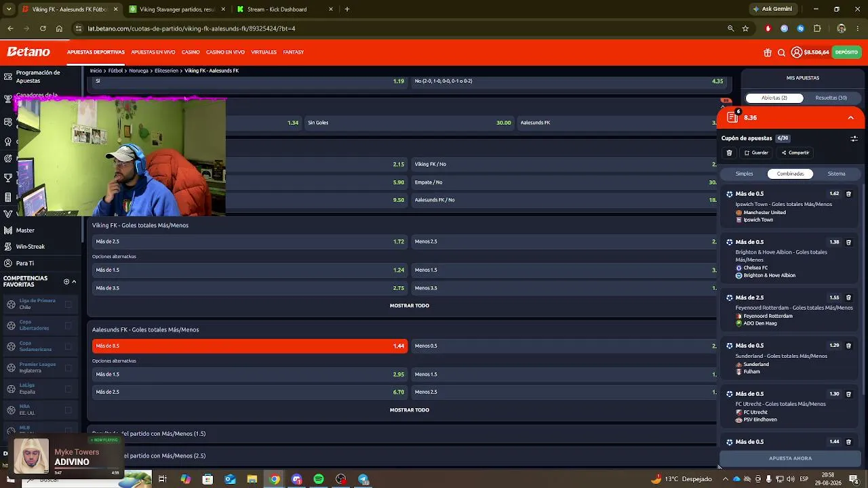This screenshot has width=868, height=488.
Task: Check the Premier League Inglaterra checkbox
Action: coord(68,368)
